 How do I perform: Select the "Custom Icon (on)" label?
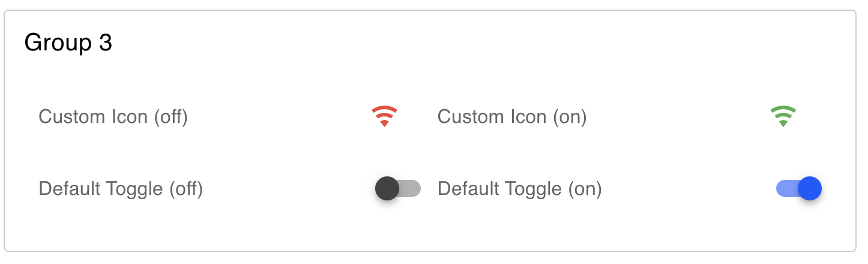[x=512, y=116]
